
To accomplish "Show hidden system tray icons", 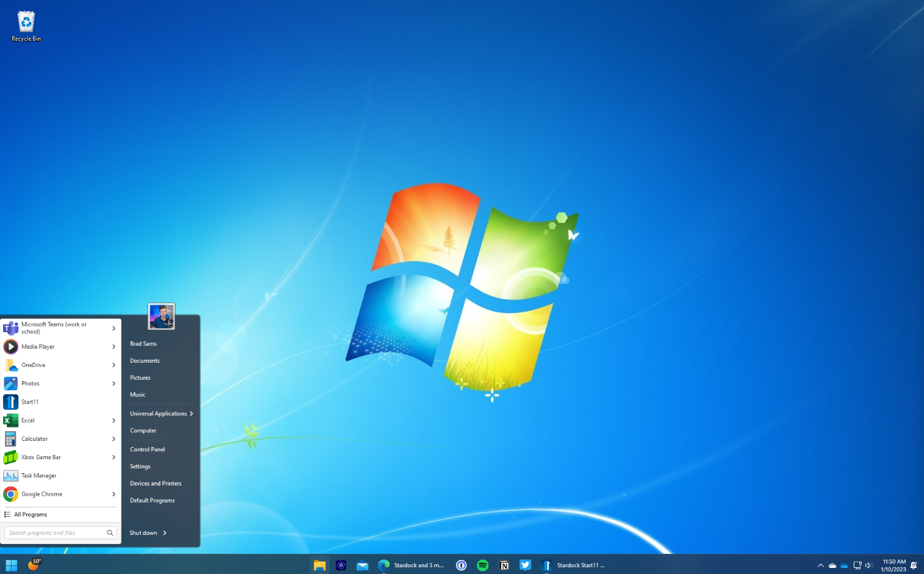I will click(821, 565).
